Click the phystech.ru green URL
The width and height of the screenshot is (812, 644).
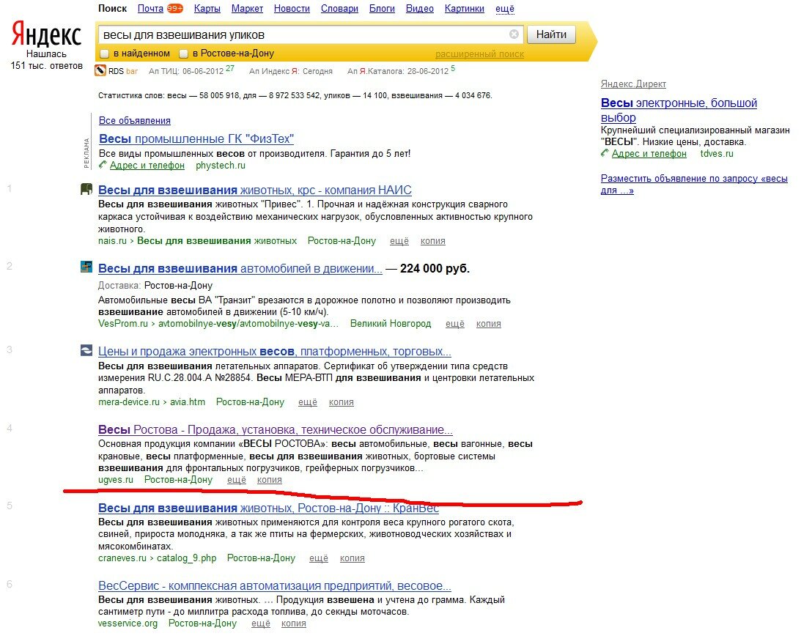[x=221, y=165]
